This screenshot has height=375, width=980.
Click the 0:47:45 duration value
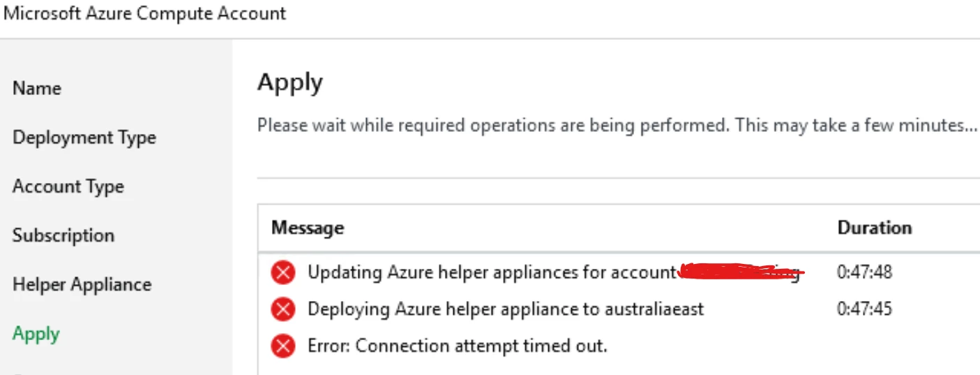click(x=864, y=309)
